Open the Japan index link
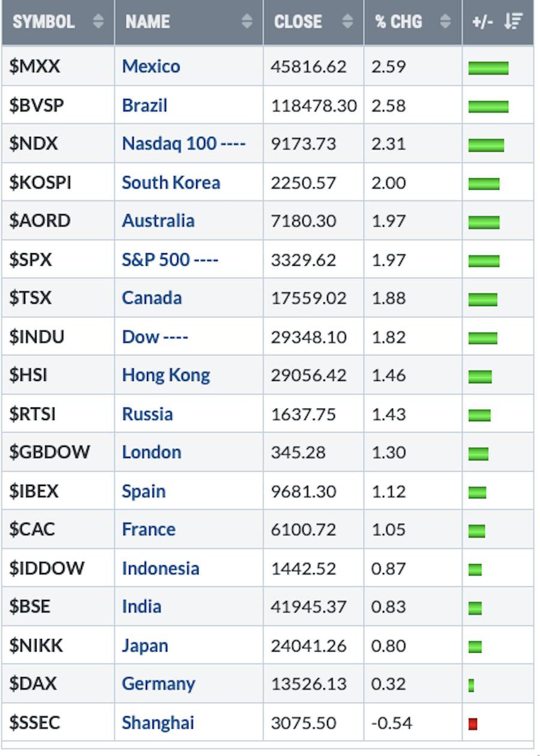 (x=145, y=646)
